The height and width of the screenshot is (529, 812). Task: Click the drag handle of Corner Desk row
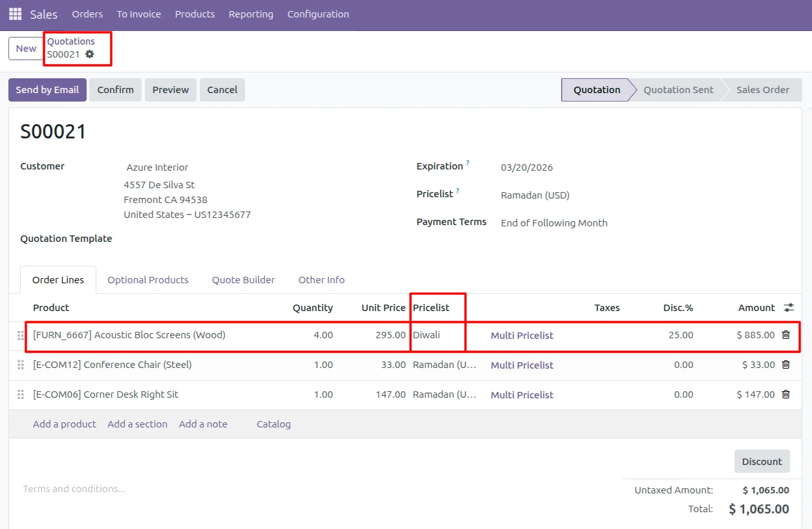[21, 394]
